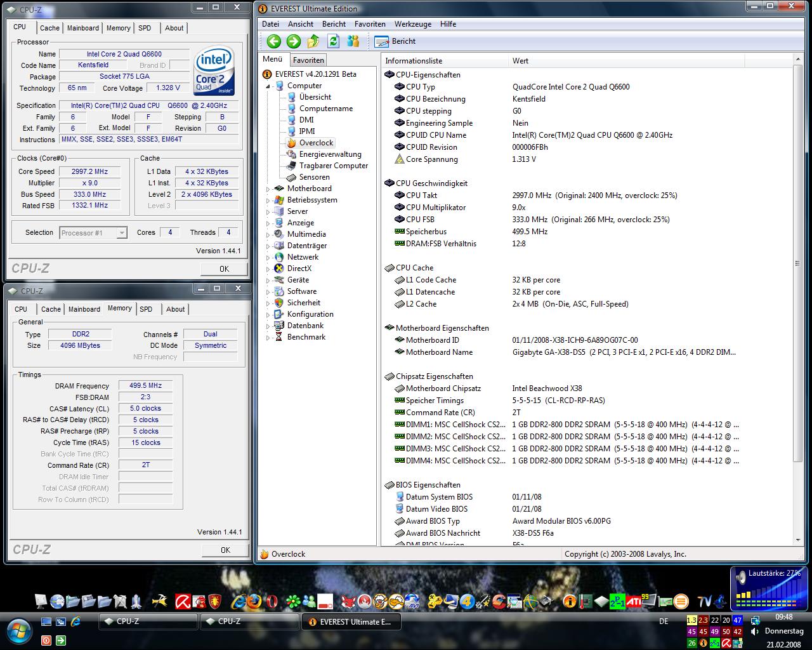The image size is (812, 650).
Task: Select the Overclock flame tree item
Action: tap(310, 143)
